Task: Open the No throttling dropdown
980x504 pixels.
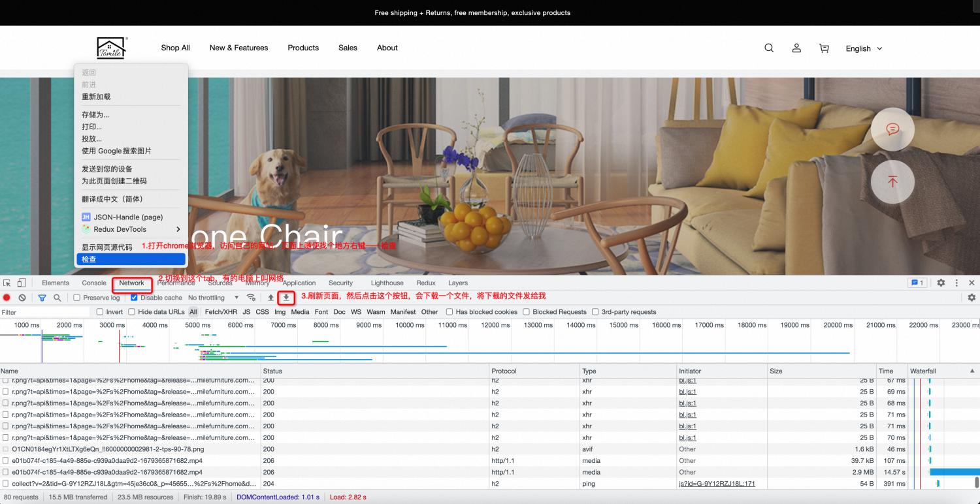Action: 213,298
